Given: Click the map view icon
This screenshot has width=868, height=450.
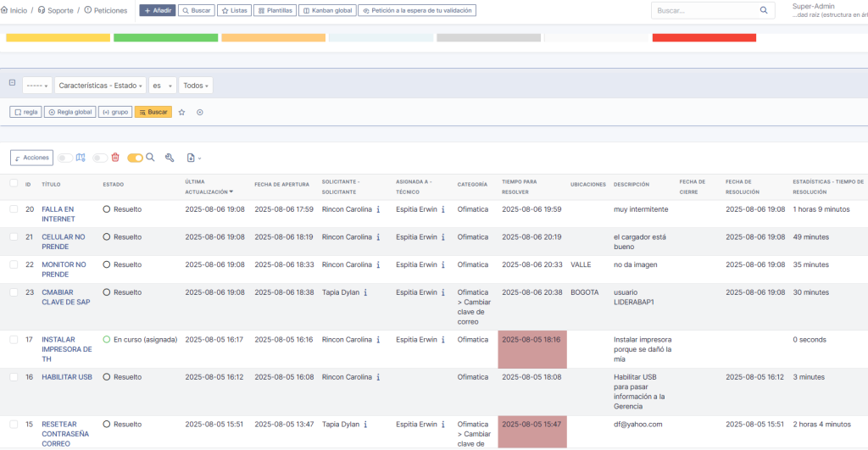Looking at the screenshot, I should (x=81, y=158).
